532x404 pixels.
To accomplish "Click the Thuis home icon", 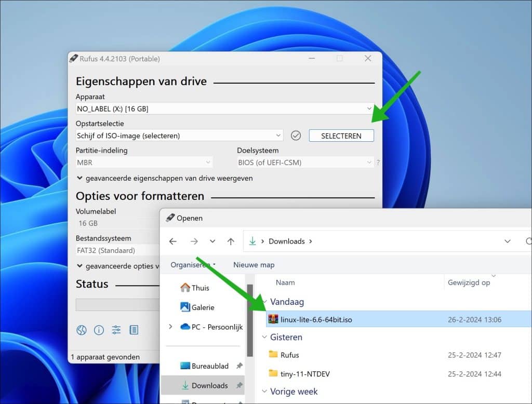I will tap(185, 288).
